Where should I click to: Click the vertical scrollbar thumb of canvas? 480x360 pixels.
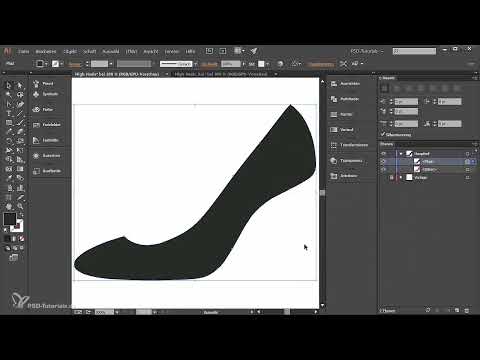click(x=322, y=193)
